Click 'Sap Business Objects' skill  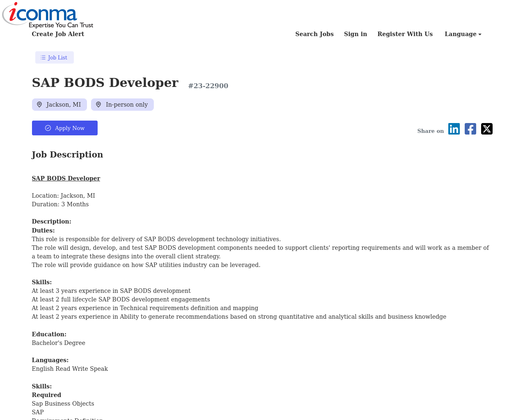point(63,404)
